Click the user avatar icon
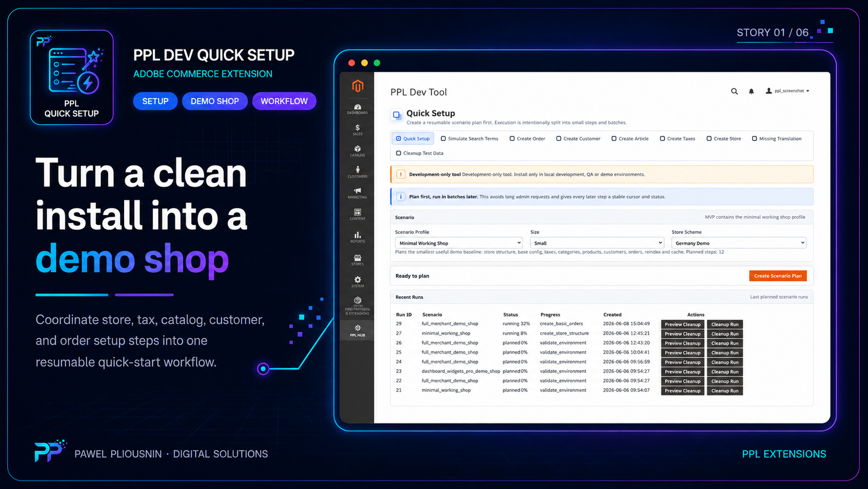This screenshot has height=489, width=868. coord(769,91)
